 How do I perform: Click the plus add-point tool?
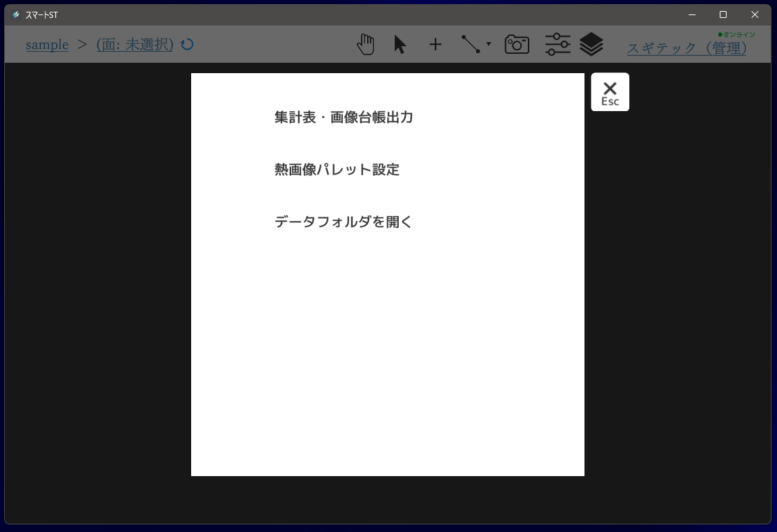[x=435, y=45]
